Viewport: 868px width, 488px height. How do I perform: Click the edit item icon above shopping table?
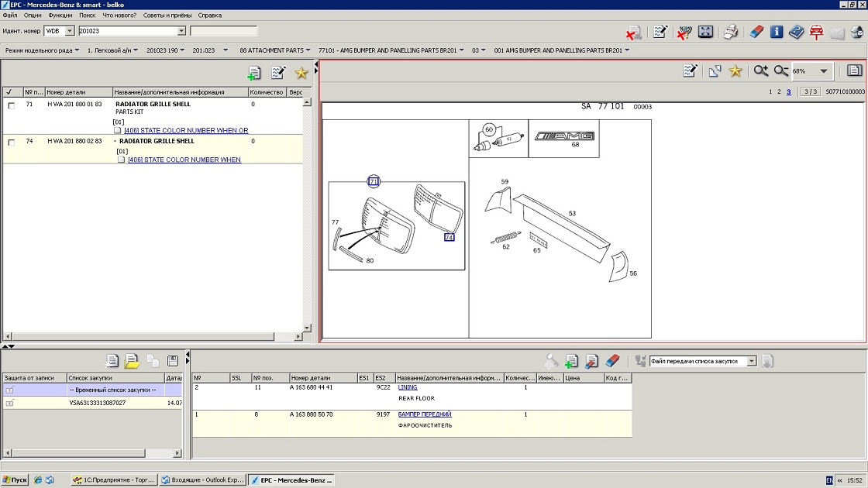coord(592,361)
